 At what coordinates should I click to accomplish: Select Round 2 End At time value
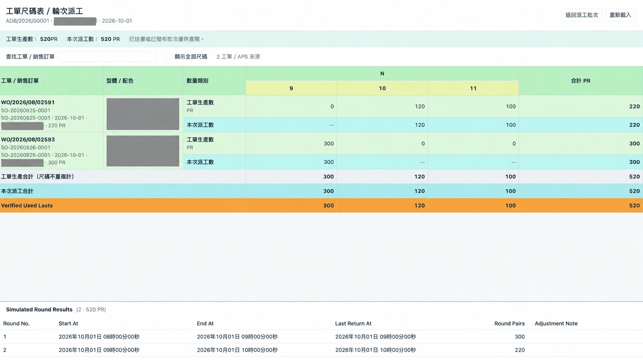pyautogui.click(x=237, y=350)
